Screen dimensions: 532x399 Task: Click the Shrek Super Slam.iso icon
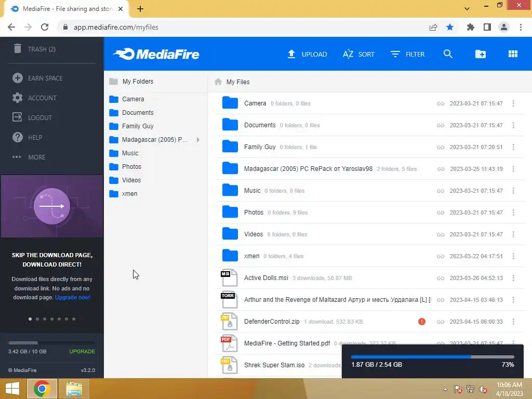(x=229, y=365)
